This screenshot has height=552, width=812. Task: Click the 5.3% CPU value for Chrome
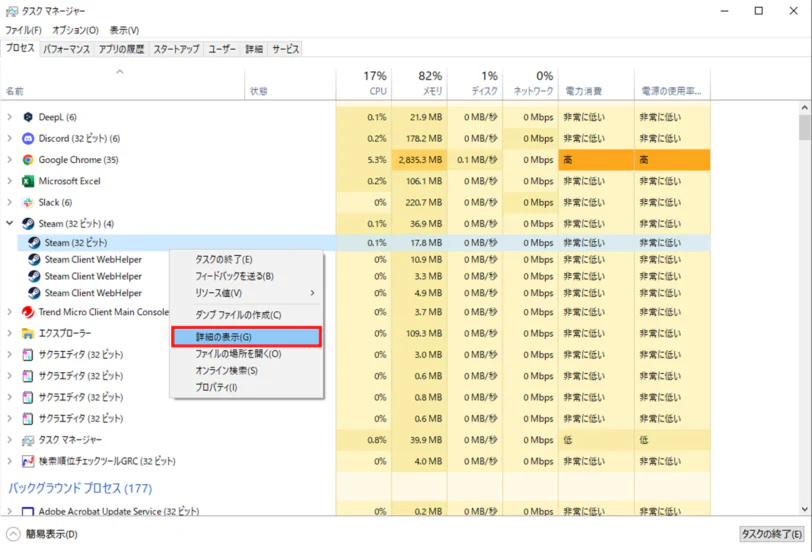click(376, 159)
